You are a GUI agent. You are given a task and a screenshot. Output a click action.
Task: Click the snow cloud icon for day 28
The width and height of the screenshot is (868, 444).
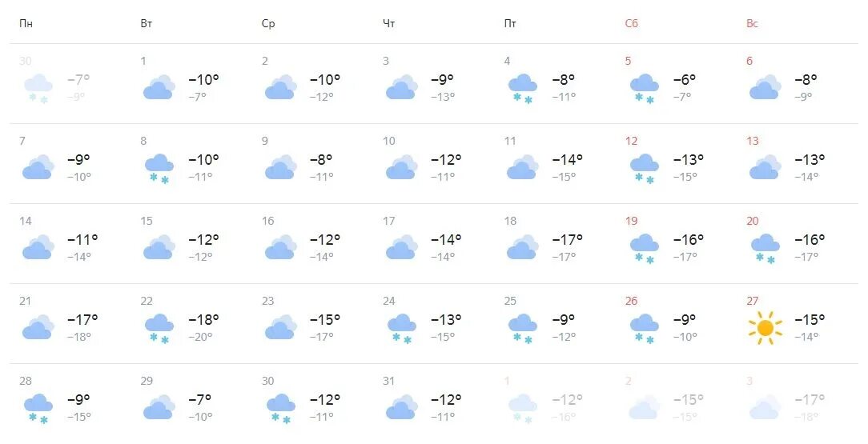pos(38,409)
